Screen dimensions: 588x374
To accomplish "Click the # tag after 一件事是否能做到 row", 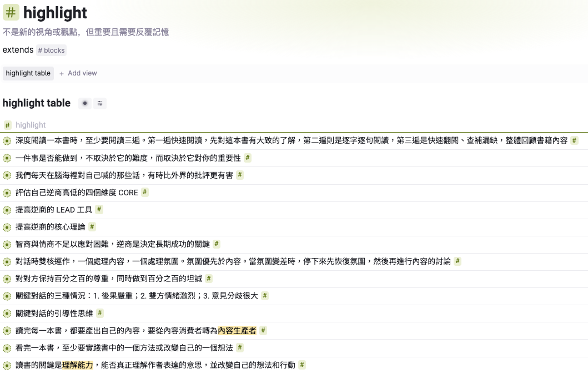I will pyautogui.click(x=248, y=158).
